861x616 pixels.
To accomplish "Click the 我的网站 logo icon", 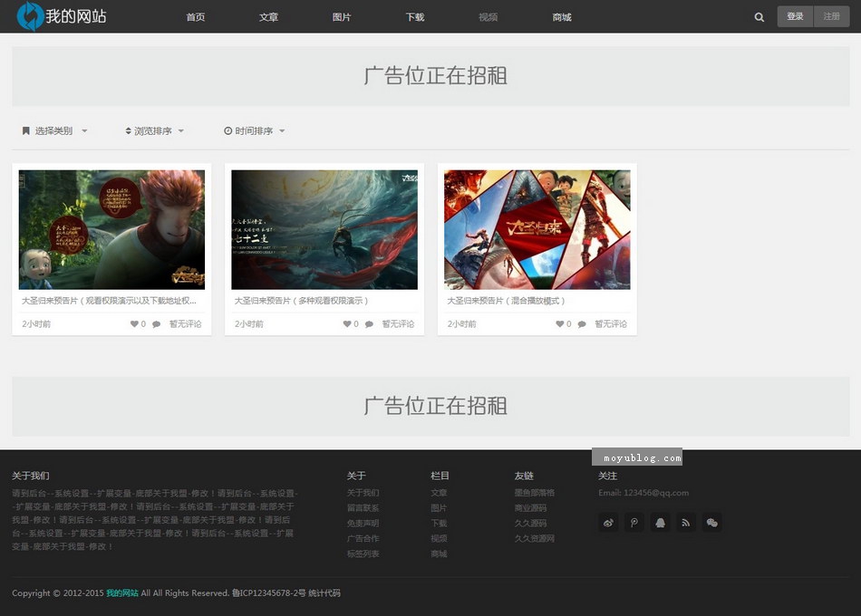I will pos(30,16).
